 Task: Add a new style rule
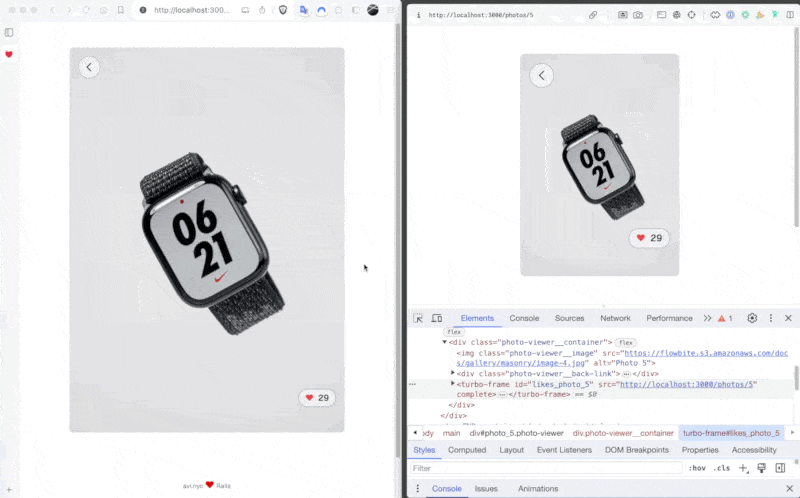[743, 468]
